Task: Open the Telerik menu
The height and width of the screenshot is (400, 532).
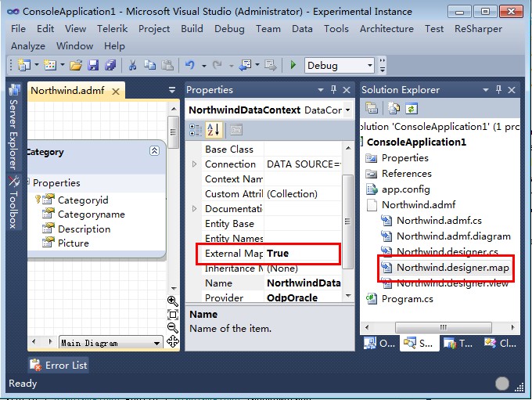Action: tap(113, 29)
